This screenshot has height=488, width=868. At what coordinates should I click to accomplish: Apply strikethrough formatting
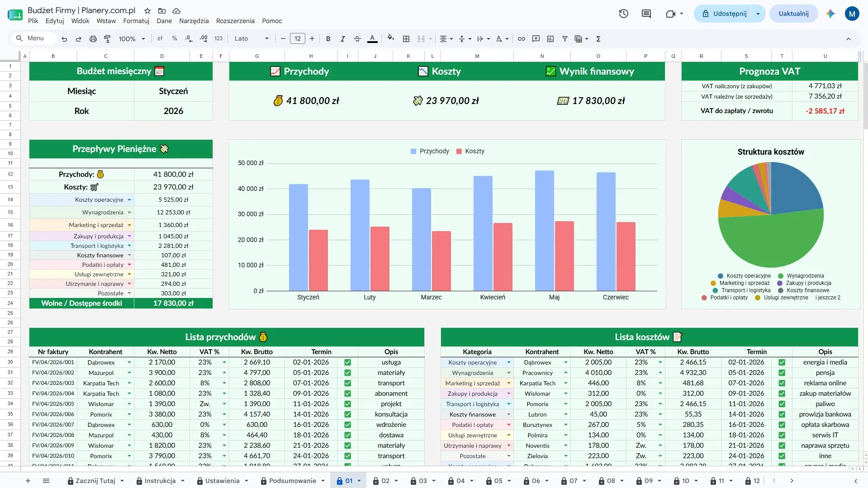coord(357,39)
